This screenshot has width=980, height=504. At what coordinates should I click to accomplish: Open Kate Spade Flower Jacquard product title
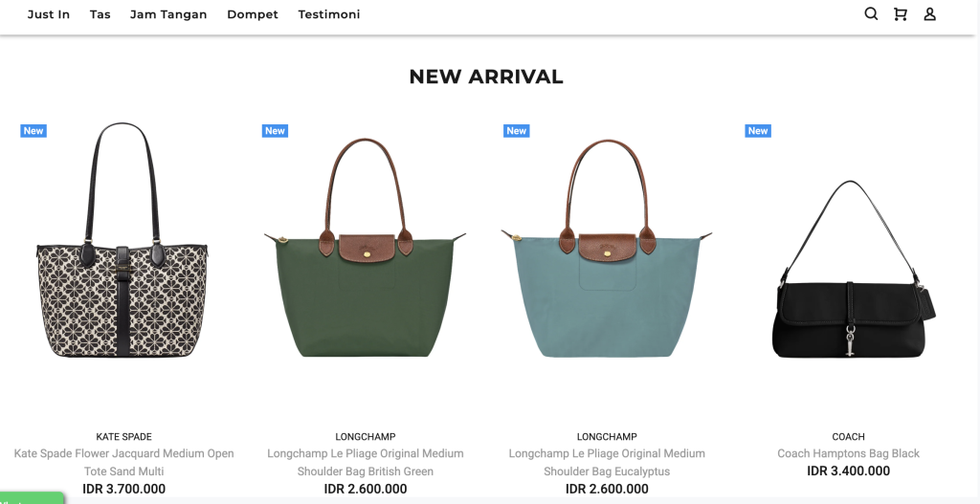point(123,462)
